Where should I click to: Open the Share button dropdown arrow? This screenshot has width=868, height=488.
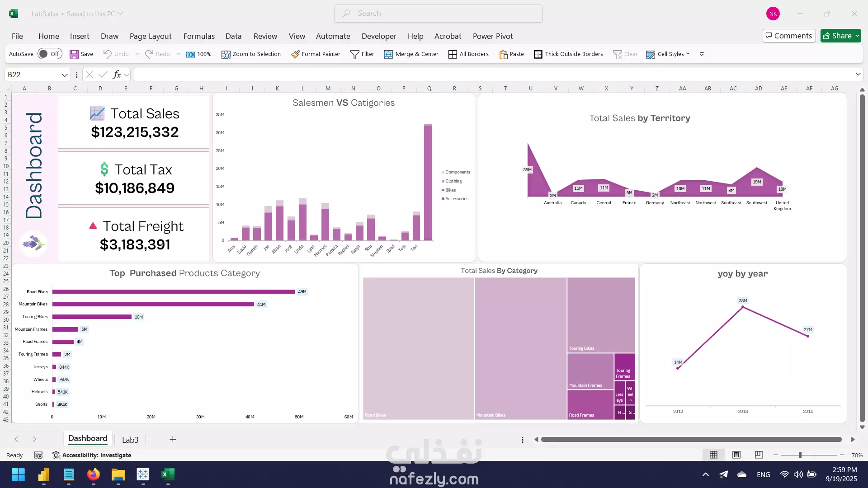(x=857, y=36)
